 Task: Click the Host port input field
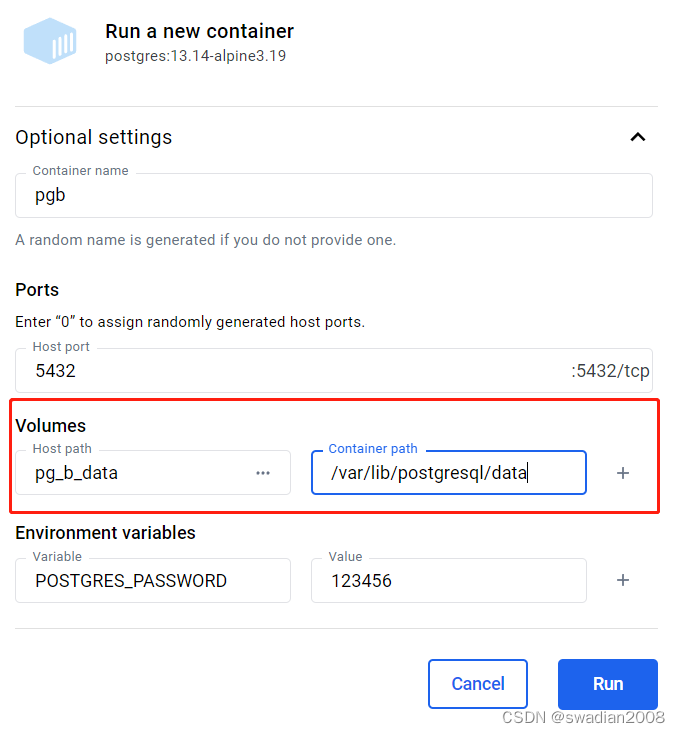click(290, 371)
